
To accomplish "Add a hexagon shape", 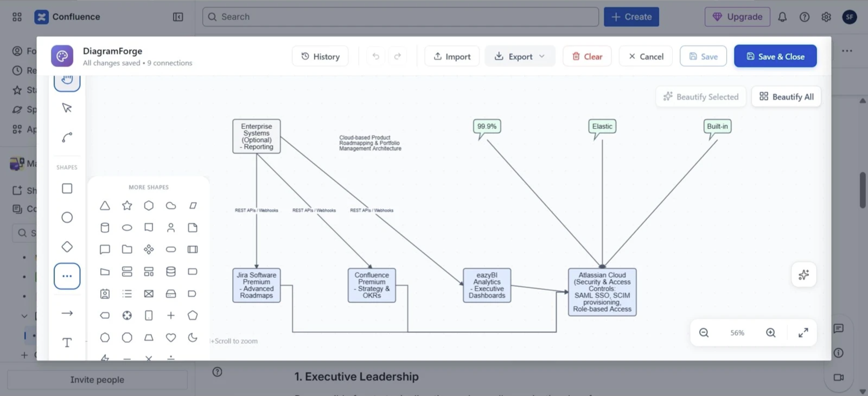I will pyautogui.click(x=149, y=206).
